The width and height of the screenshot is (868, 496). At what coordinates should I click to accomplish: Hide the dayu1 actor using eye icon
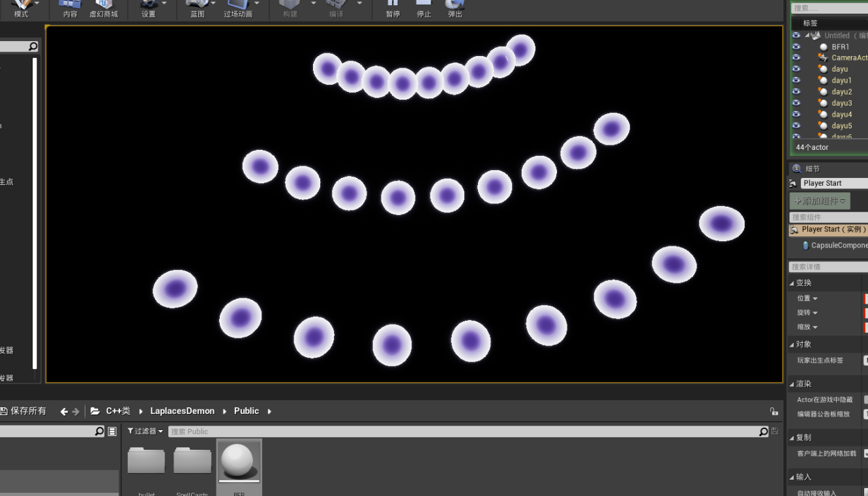(796, 80)
